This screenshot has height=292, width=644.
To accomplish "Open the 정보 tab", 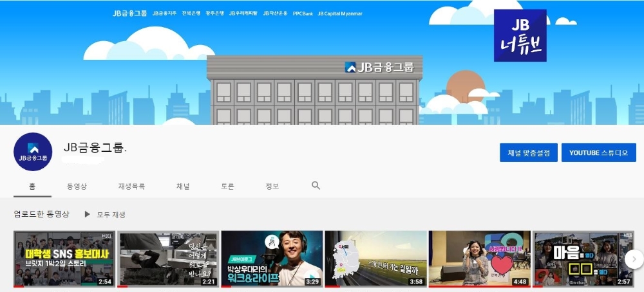I will click(x=272, y=186).
